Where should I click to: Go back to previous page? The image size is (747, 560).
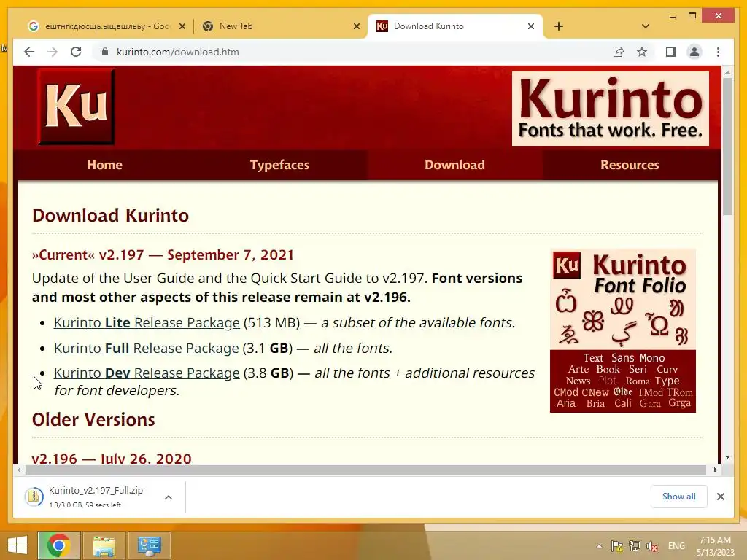coord(29,52)
